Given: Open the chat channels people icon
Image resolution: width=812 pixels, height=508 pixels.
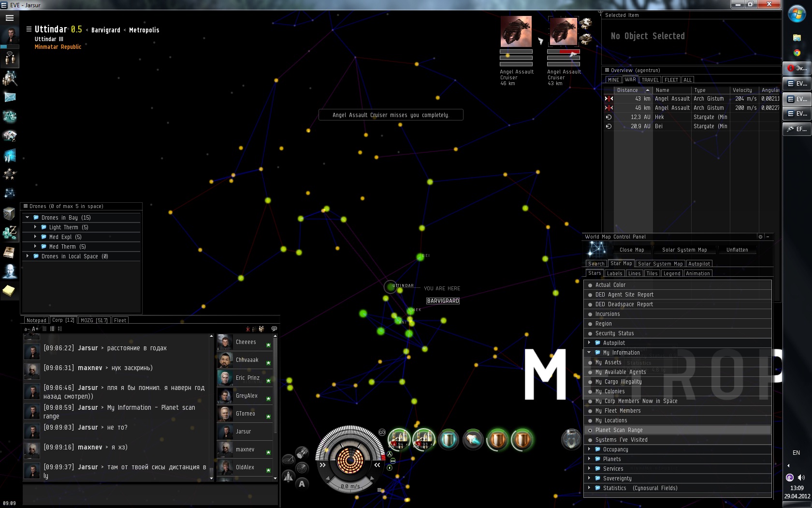Looking at the screenshot, I should coord(10,59).
